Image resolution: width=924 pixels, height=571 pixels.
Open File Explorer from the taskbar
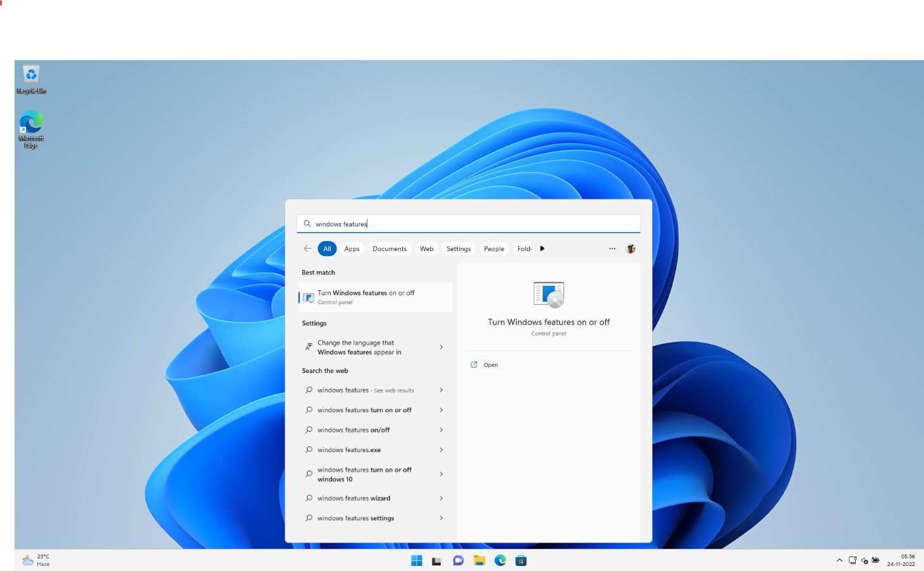click(x=479, y=560)
